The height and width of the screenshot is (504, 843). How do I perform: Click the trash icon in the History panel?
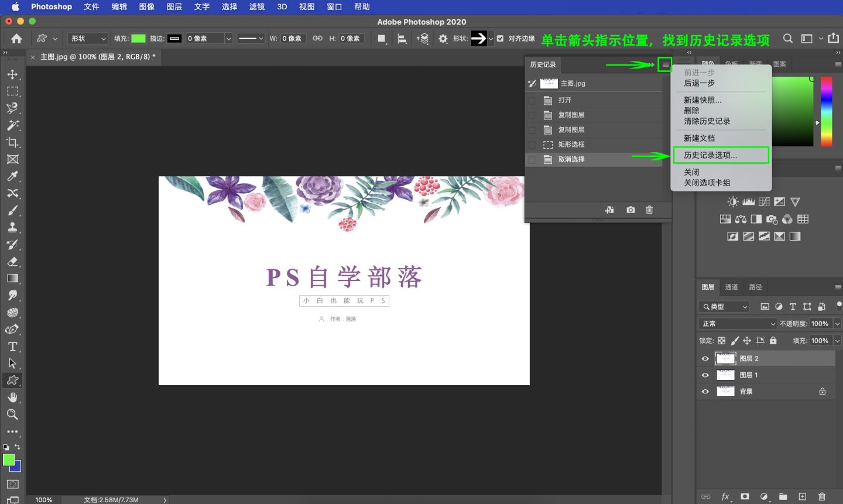[x=649, y=209]
